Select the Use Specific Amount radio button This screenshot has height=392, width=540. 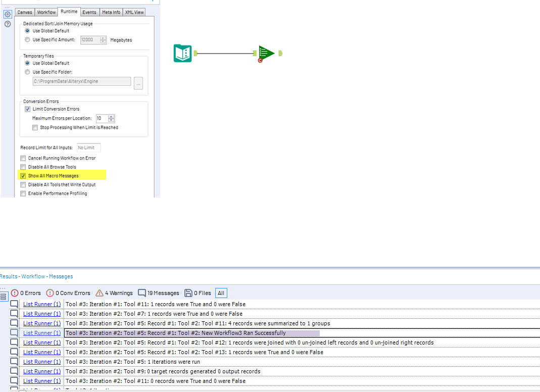[27, 39]
